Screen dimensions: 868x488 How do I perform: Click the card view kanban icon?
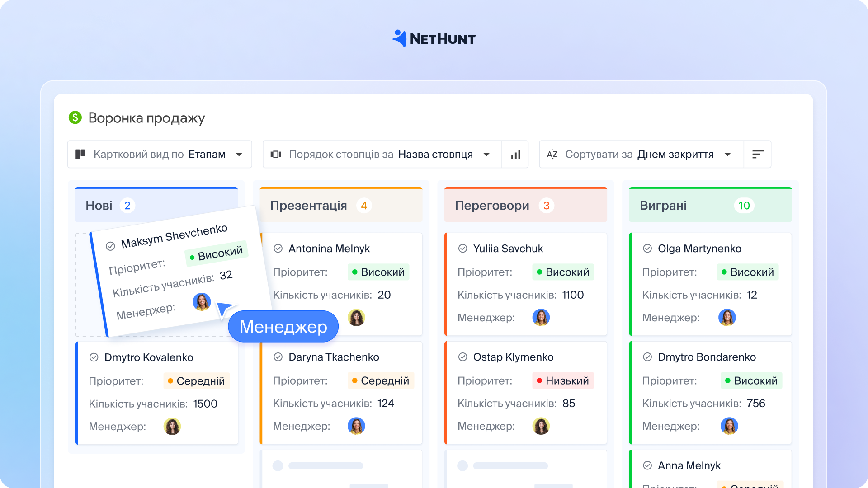coord(80,155)
